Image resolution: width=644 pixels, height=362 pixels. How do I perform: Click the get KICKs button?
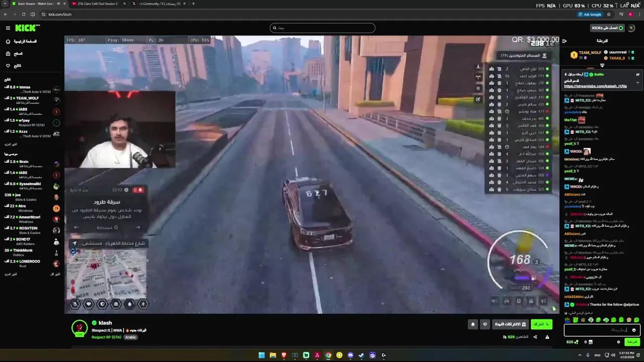607,28
